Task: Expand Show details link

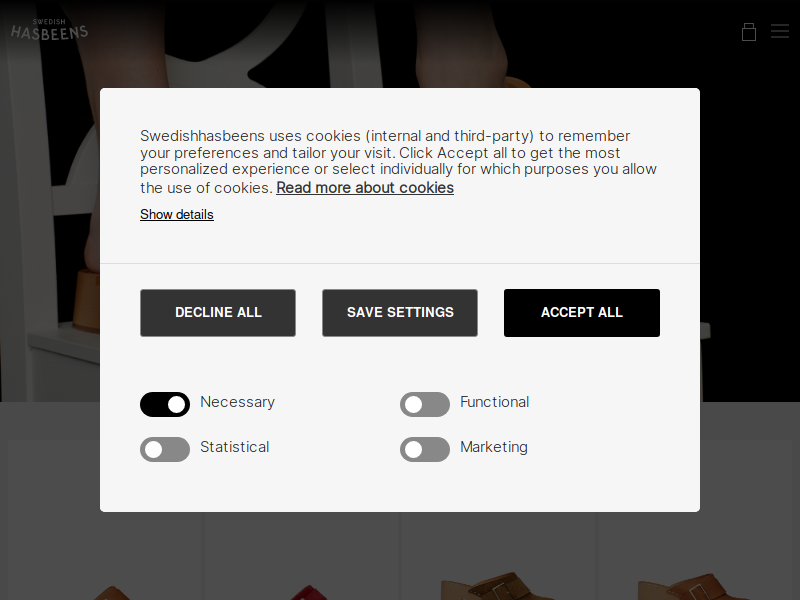Action: [x=177, y=215]
